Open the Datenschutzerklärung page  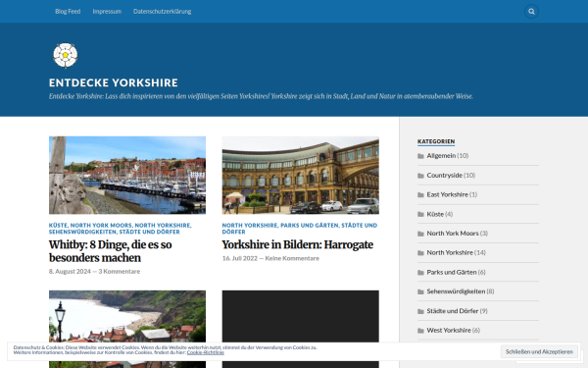(x=162, y=11)
